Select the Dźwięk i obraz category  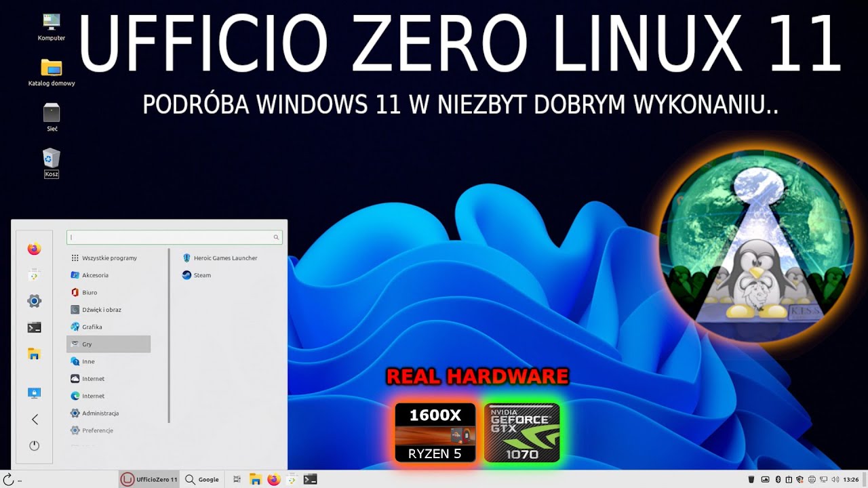tap(108, 310)
